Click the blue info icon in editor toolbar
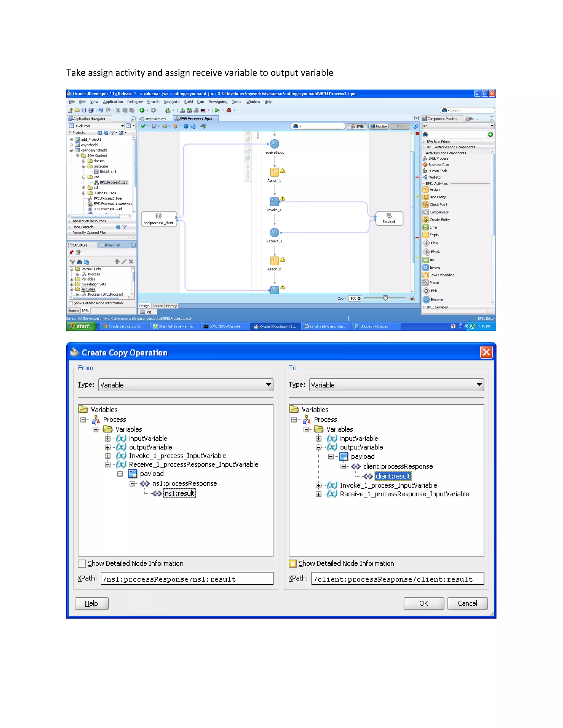Screen dimensions: 563x728 tap(186, 126)
